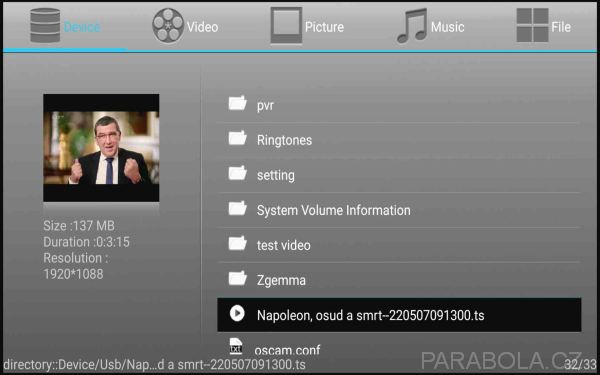
Task: Click the Device database icon
Action: 45,25
